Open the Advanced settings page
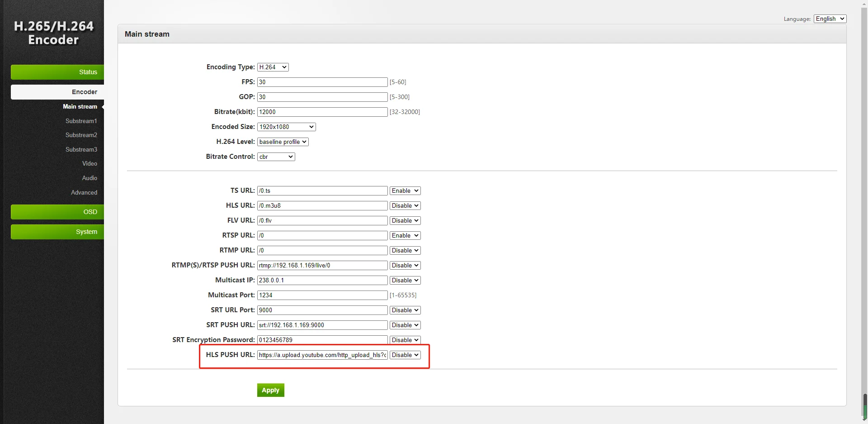The height and width of the screenshot is (424, 868). click(84, 192)
